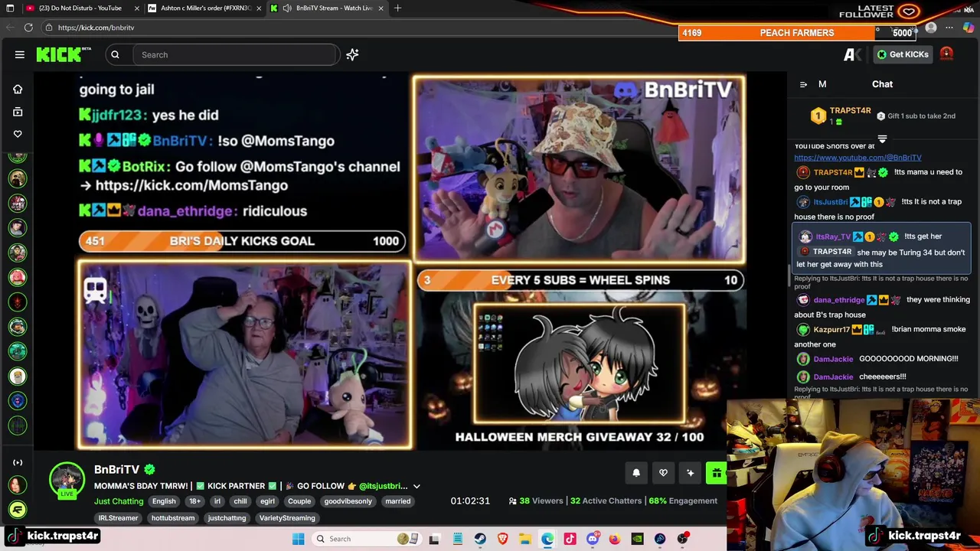This screenshot has width=980, height=551.
Task: Click the chill tag
Action: click(240, 501)
